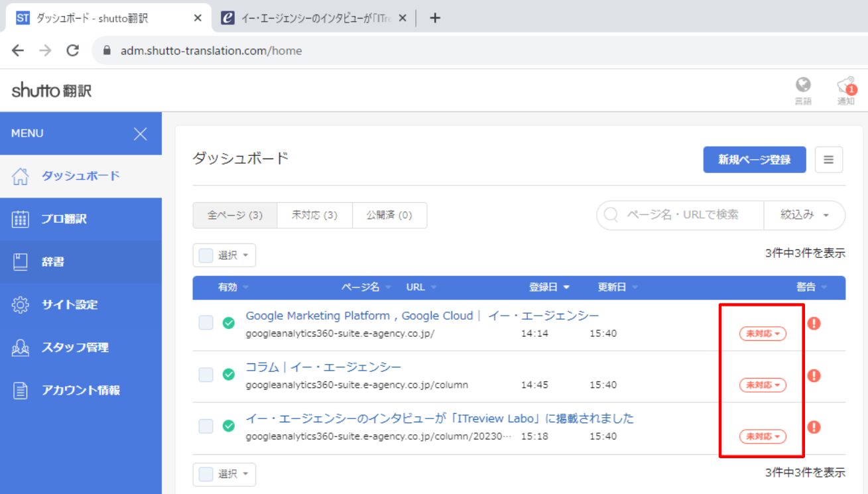Viewport: 868px width, 494px height.
Task: Click the ページ名・URLで検索 search field
Action: (680, 216)
